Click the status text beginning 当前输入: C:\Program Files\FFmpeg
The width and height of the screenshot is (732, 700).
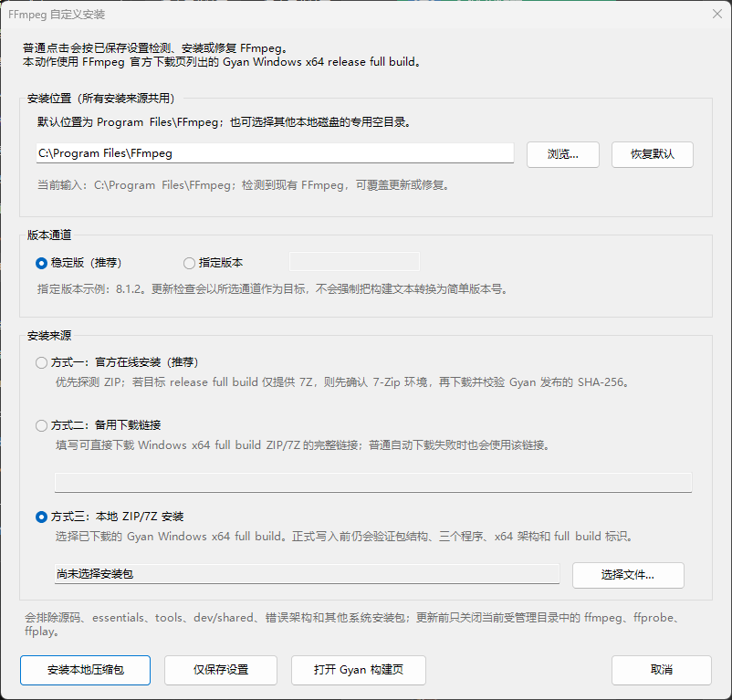pos(244,185)
